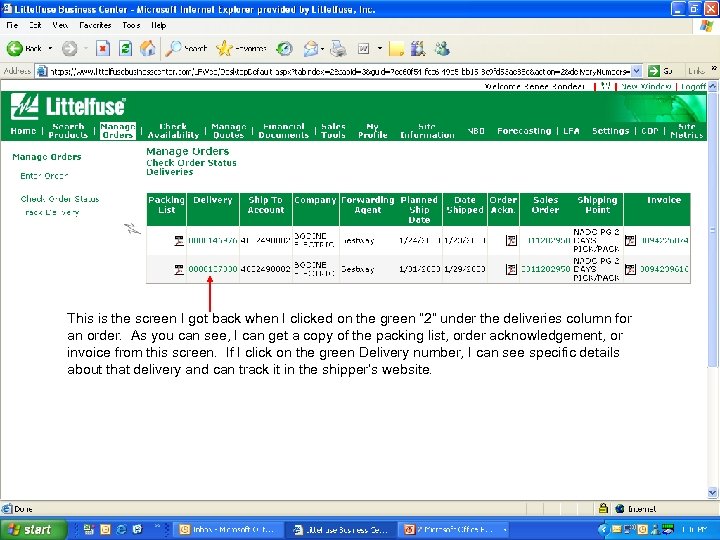720x540 pixels.
Task: Expand the Mail icon dropdown arrow
Action: point(323,48)
